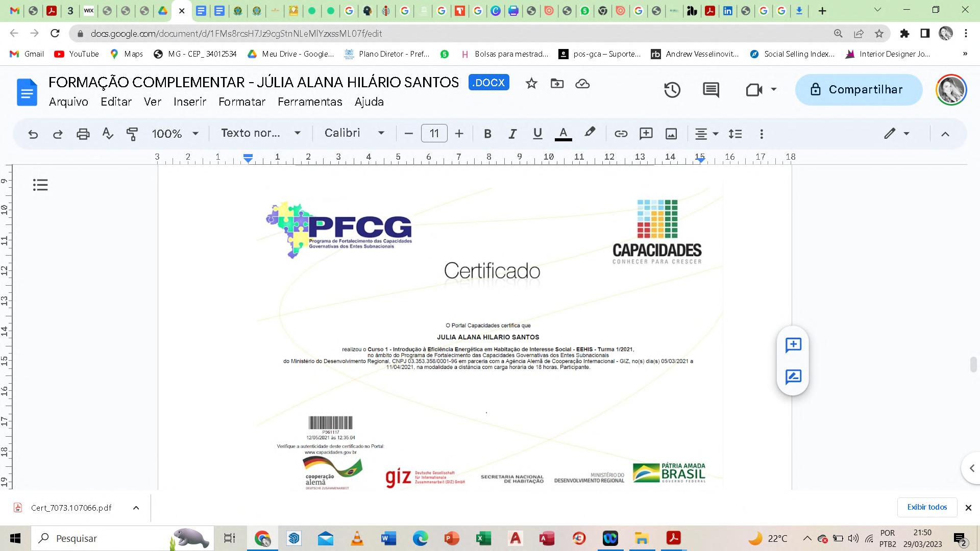Click the insert image icon
The image size is (980, 551).
coord(671,134)
